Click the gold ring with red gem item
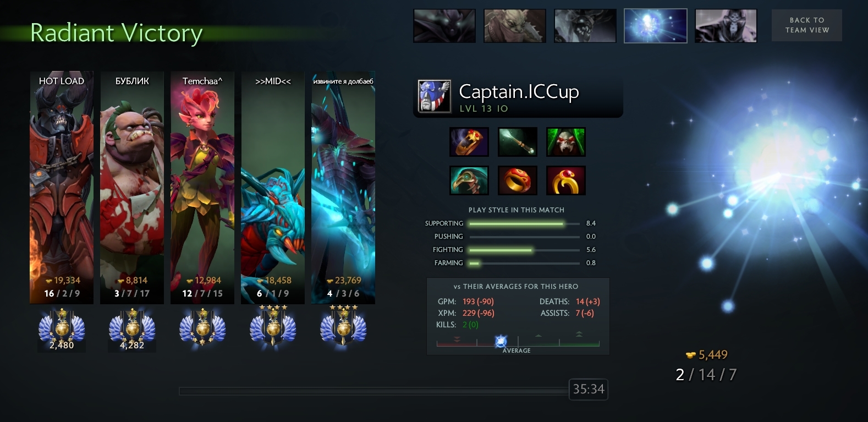868x422 pixels. (x=565, y=180)
